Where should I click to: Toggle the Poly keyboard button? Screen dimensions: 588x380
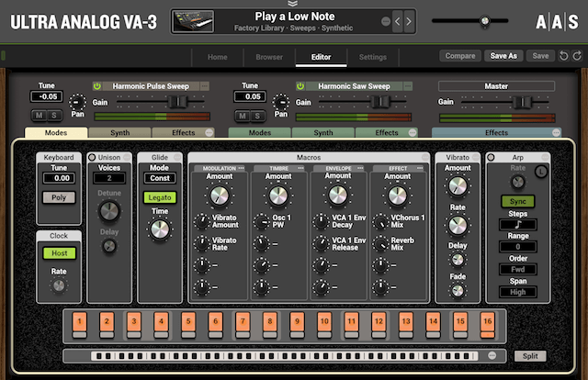point(59,197)
